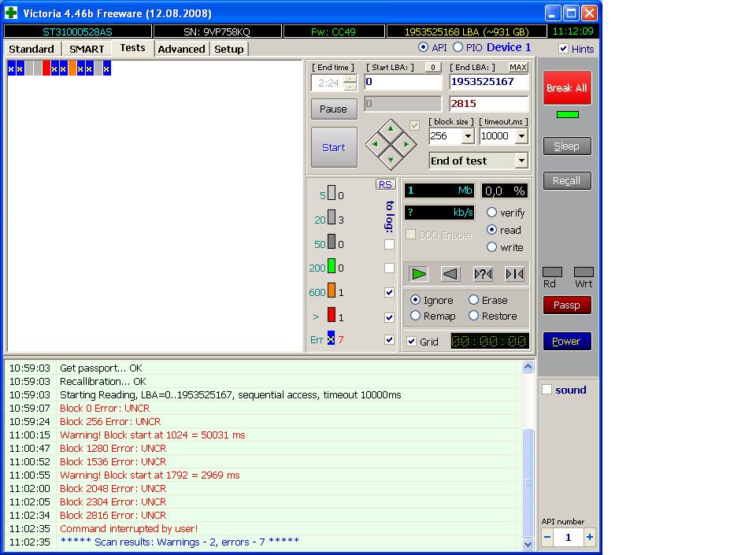
Task: Open the block size dropdown
Action: [x=468, y=136]
